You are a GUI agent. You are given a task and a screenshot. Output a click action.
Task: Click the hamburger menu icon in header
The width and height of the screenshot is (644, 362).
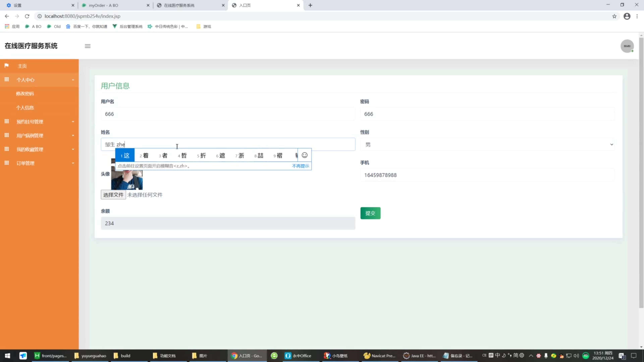tap(88, 46)
